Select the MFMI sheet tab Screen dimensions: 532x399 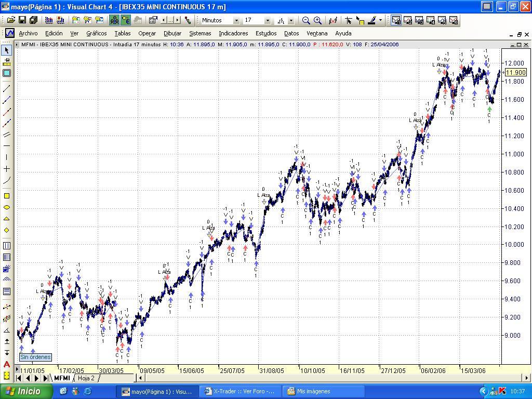62,378
